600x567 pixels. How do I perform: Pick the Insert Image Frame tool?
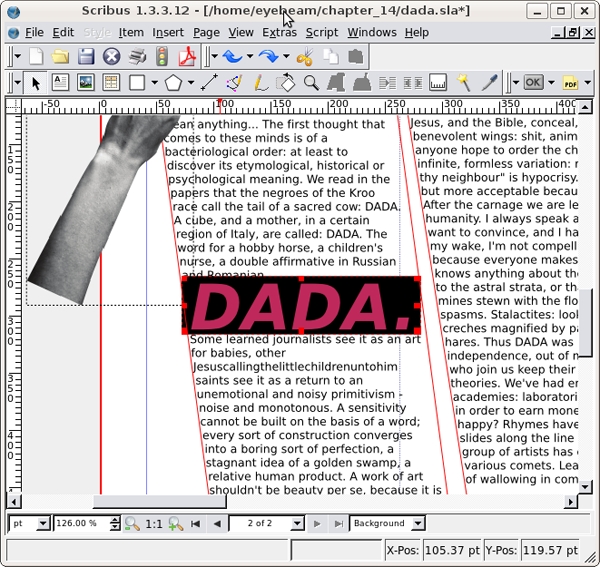tap(86, 83)
